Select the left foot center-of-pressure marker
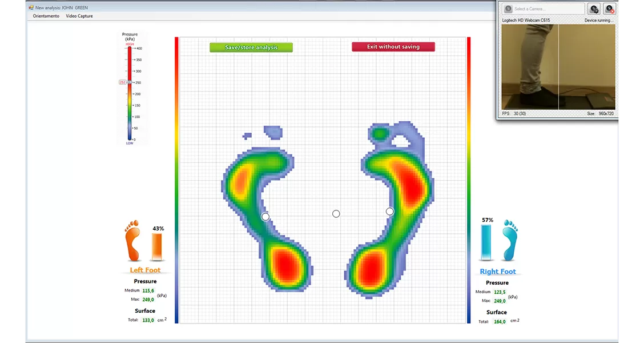The image size is (644, 343). [265, 217]
